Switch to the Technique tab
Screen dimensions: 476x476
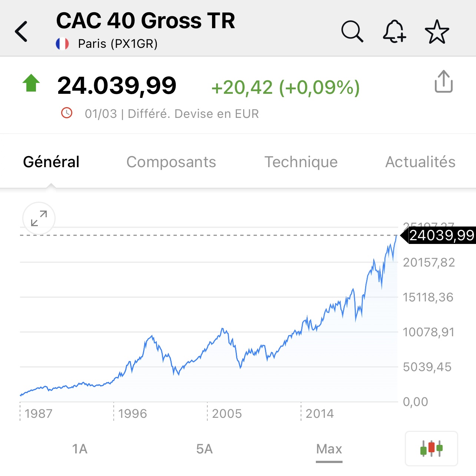pyautogui.click(x=301, y=162)
